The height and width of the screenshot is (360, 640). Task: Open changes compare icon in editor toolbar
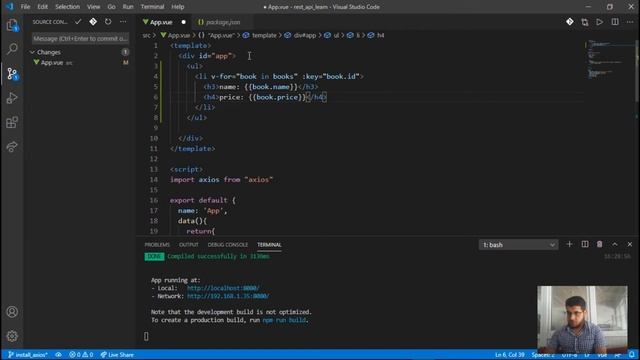coord(585,22)
